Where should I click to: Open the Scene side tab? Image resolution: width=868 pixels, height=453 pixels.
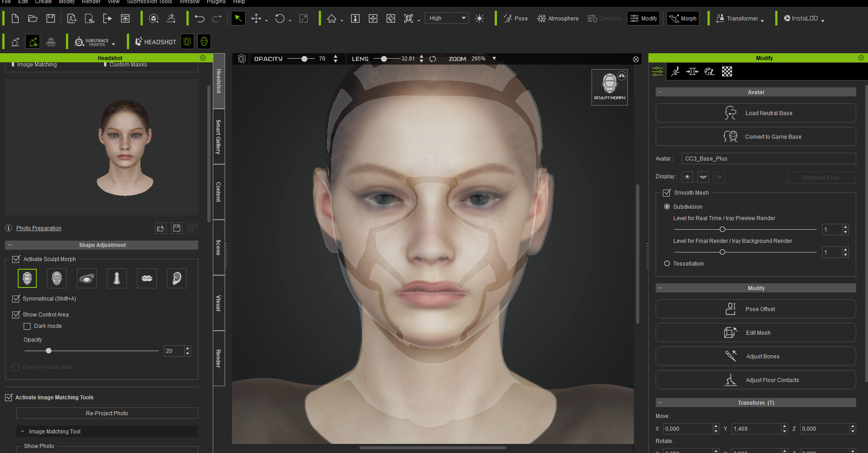(219, 247)
